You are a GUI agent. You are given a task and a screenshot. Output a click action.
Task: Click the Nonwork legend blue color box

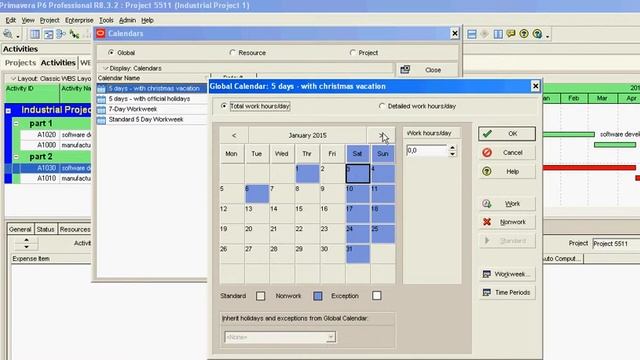(x=318, y=296)
